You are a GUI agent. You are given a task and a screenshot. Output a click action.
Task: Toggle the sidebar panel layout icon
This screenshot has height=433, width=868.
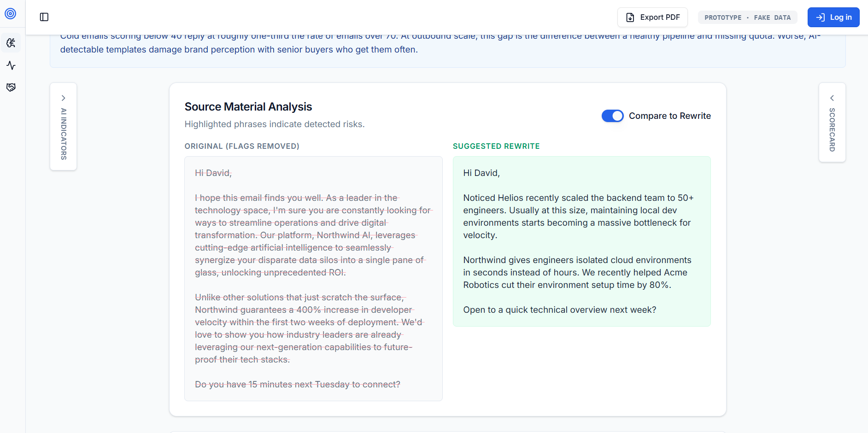click(x=44, y=17)
